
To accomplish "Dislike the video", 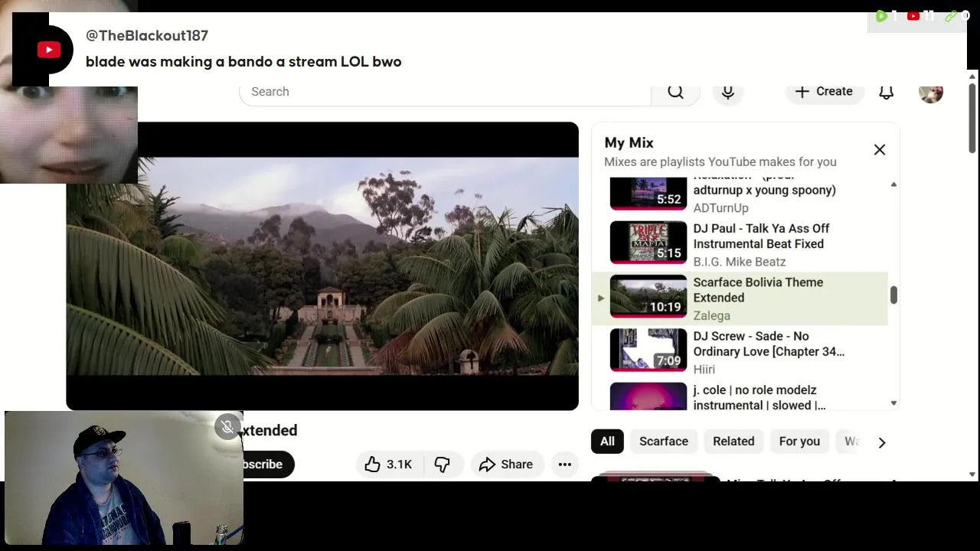I will [443, 465].
